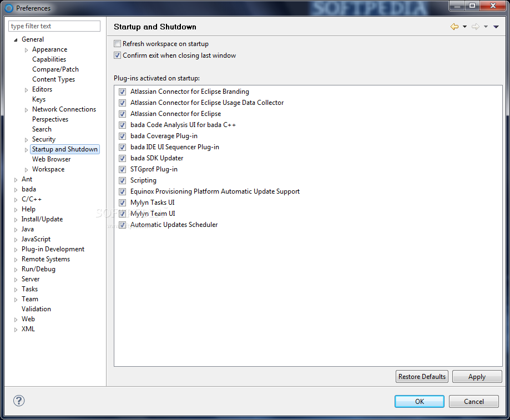Select Compare/Patch preference page
Image resolution: width=510 pixels, height=420 pixels.
(55, 69)
